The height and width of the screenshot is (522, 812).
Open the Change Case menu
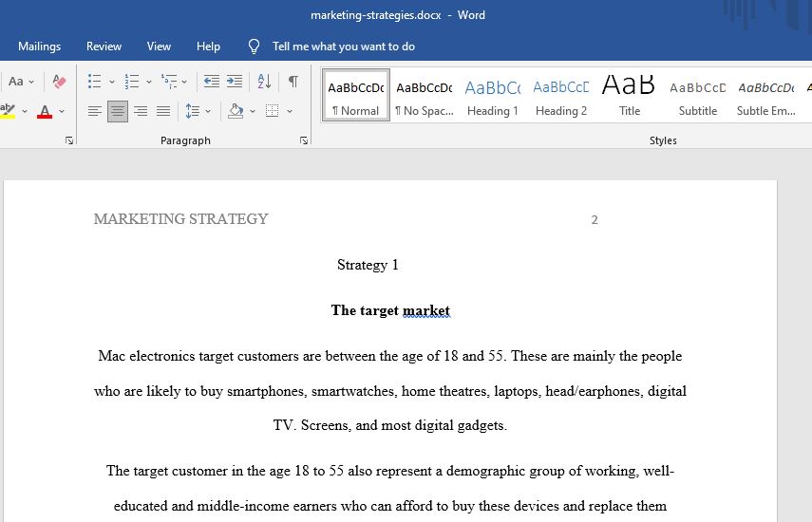[x=21, y=82]
